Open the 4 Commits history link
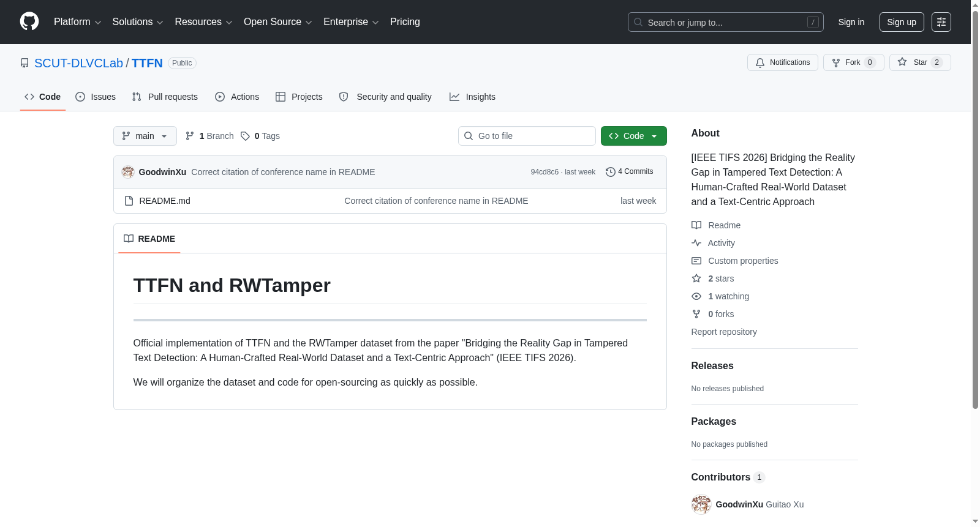Image resolution: width=980 pixels, height=527 pixels. pos(630,172)
